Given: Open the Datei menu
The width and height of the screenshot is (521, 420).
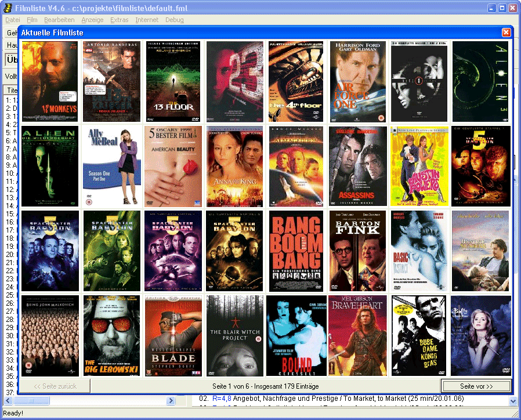Looking at the screenshot, I should click(13, 20).
